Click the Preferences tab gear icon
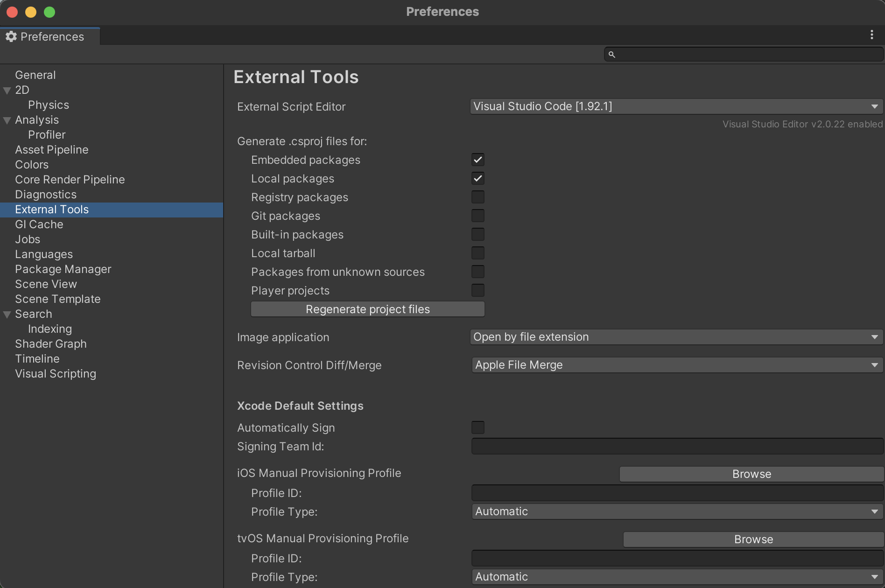The height and width of the screenshot is (588, 885). [11, 36]
